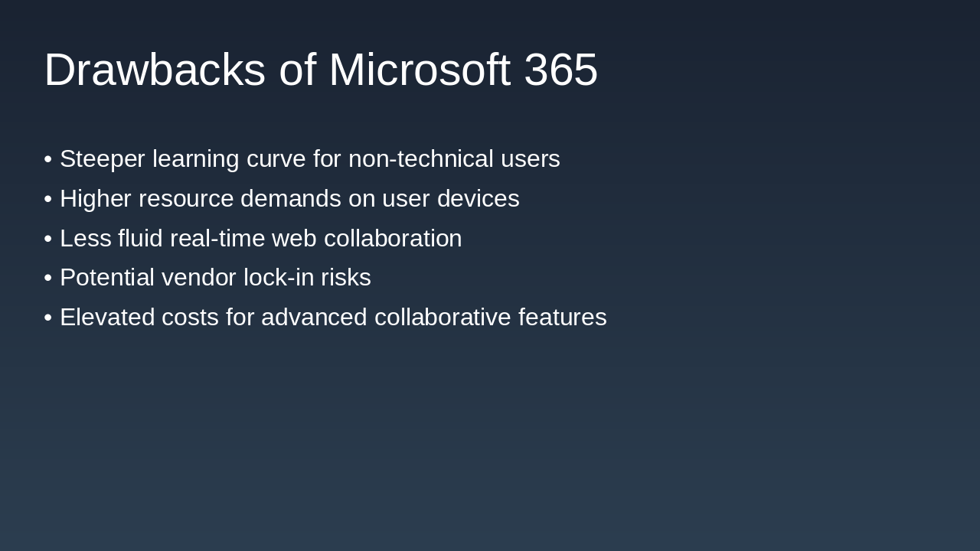
Task: Select the "Less fluid real-time web collaboration" line
Action: click(x=260, y=239)
